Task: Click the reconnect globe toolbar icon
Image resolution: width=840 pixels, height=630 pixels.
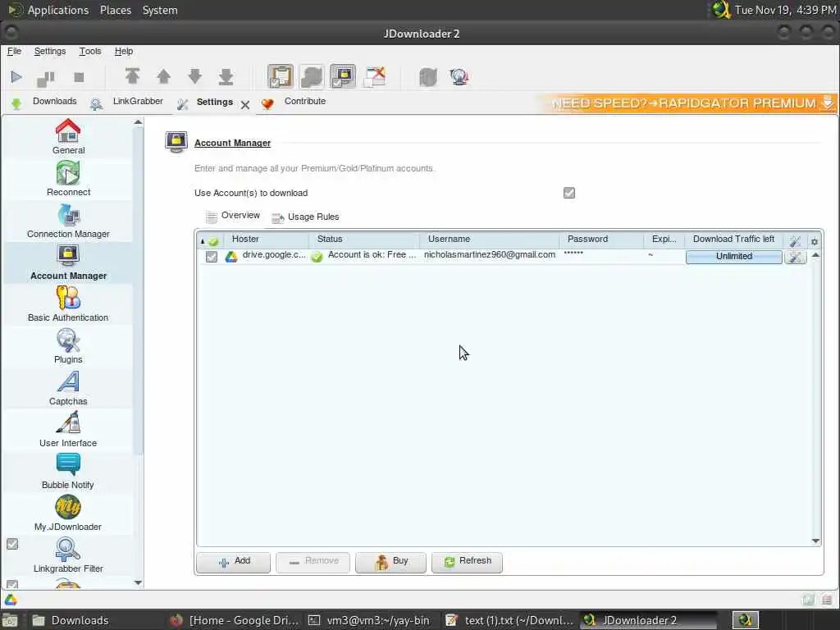Action: [x=459, y=77]
